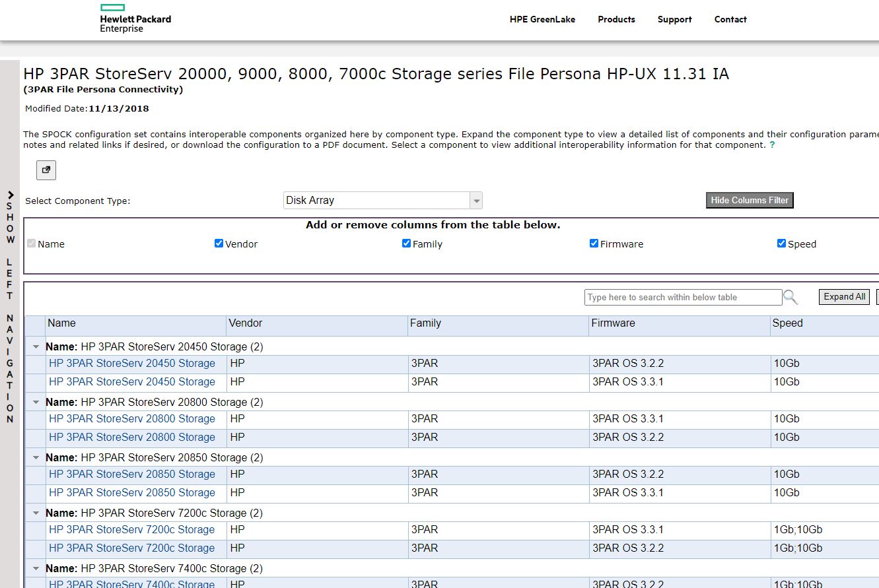879x588 pixels.
Task: Click the 1Gb;10Gb speed in the 7200c 3.3.1 row
Action: (x=798, y=530)
